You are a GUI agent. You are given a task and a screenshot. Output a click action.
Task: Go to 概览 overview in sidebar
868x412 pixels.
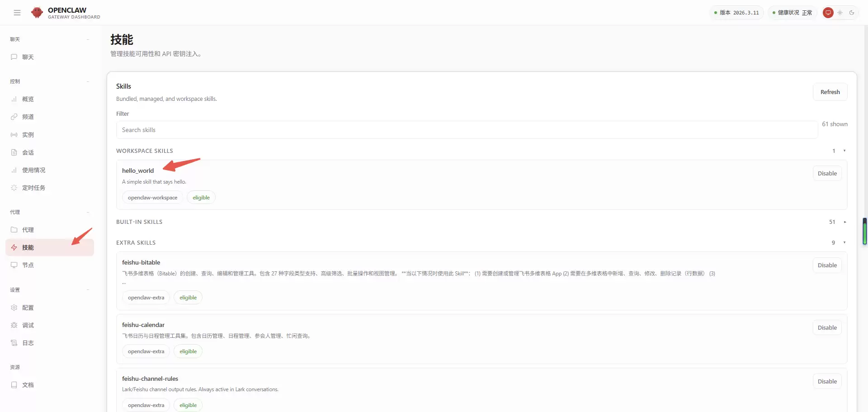(x=28, y=99)
